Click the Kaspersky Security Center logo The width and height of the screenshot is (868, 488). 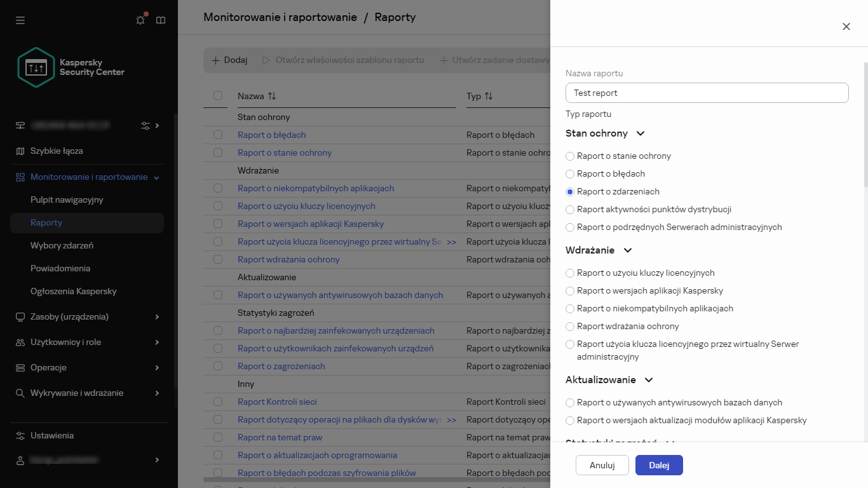tap(36, 67)
